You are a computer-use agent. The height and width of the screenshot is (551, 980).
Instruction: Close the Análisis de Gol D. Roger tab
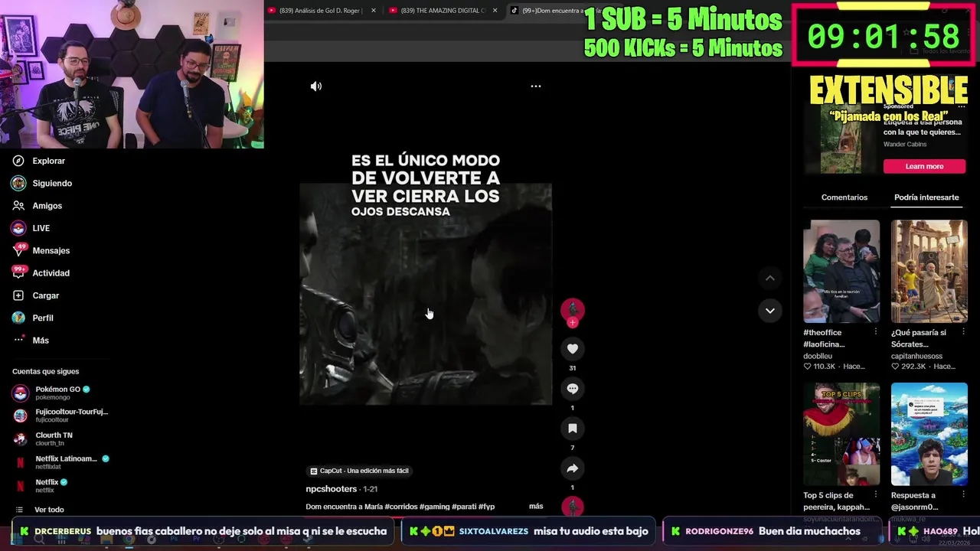coord(374,11)
